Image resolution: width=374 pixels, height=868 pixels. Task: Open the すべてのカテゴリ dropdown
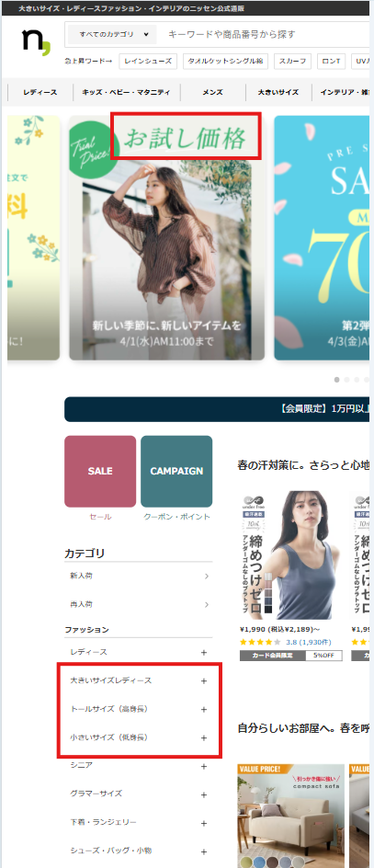point(112,34)
